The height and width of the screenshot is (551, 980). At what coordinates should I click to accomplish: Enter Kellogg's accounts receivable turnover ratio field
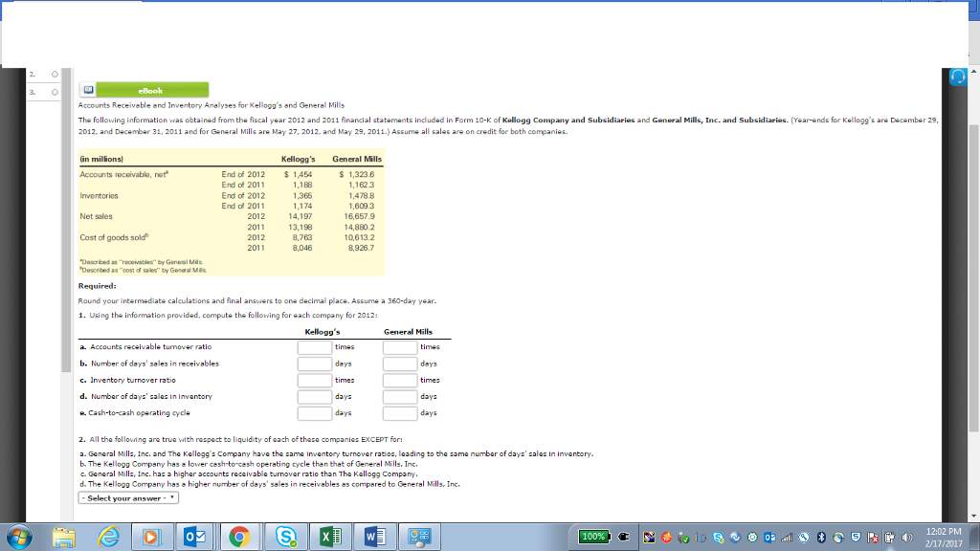314,347
